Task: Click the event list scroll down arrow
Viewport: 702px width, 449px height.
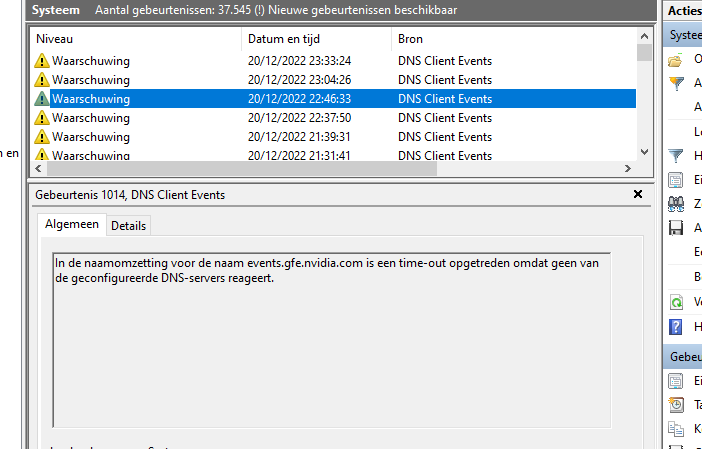Action: tap(645, 153)
